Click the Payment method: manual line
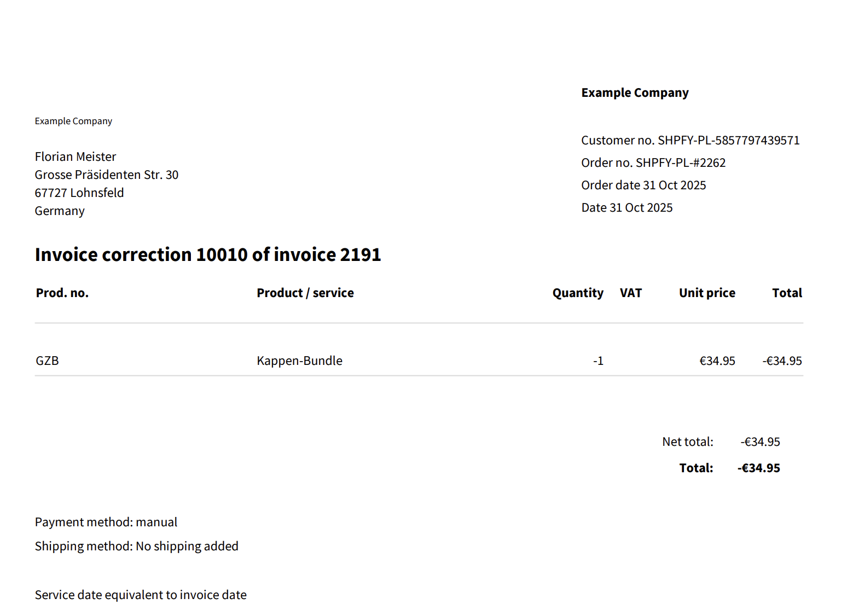Screen dimensions: 847x616 point(106,522)
